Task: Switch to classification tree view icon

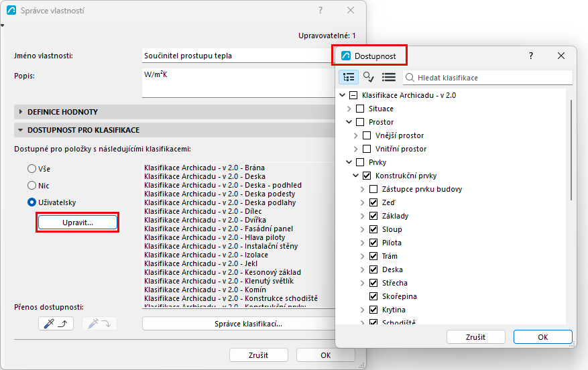Action: point(349,77)
